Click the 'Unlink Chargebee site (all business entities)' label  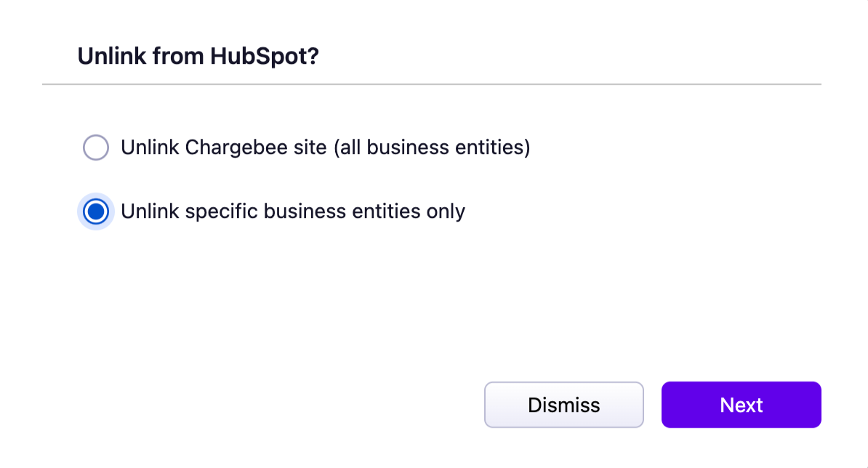325,148
